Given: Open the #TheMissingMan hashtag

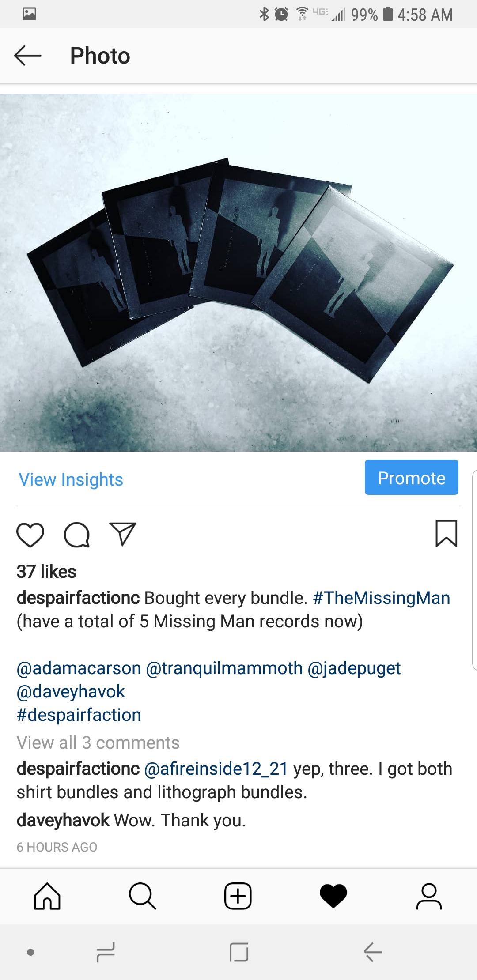Looking at the screenshot, I should 382,598.
